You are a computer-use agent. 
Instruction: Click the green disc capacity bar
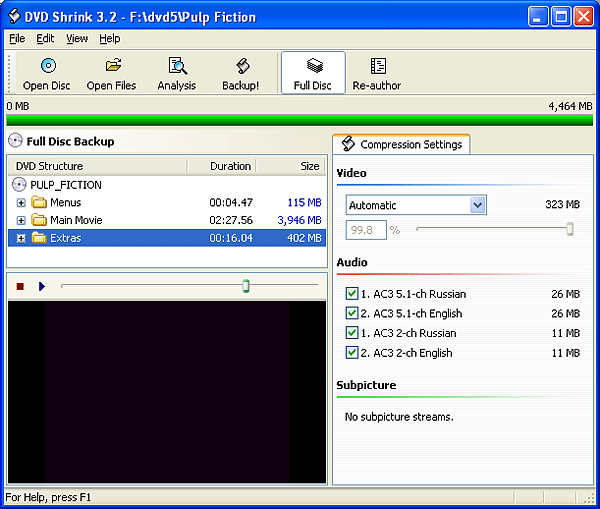pos(300,120)
